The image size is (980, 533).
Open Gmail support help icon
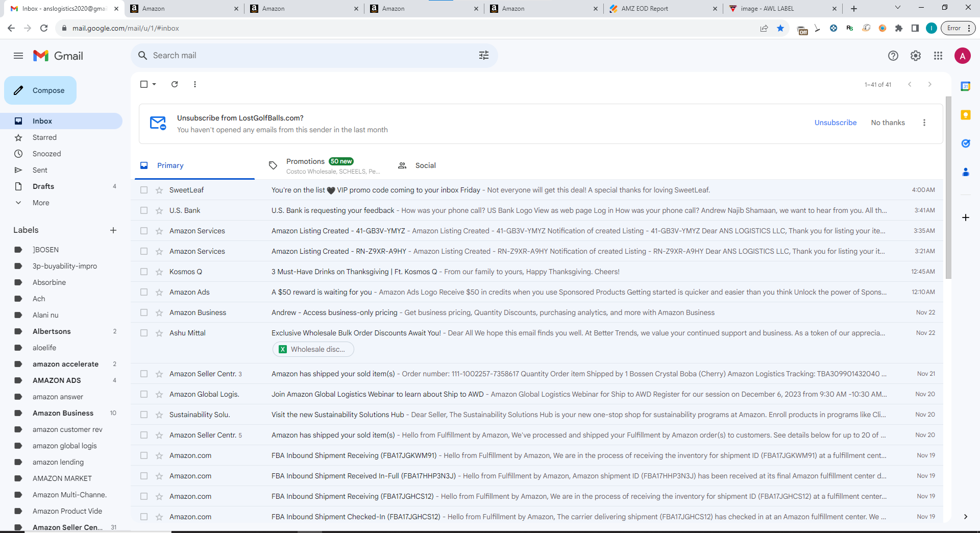coord(893,56)
